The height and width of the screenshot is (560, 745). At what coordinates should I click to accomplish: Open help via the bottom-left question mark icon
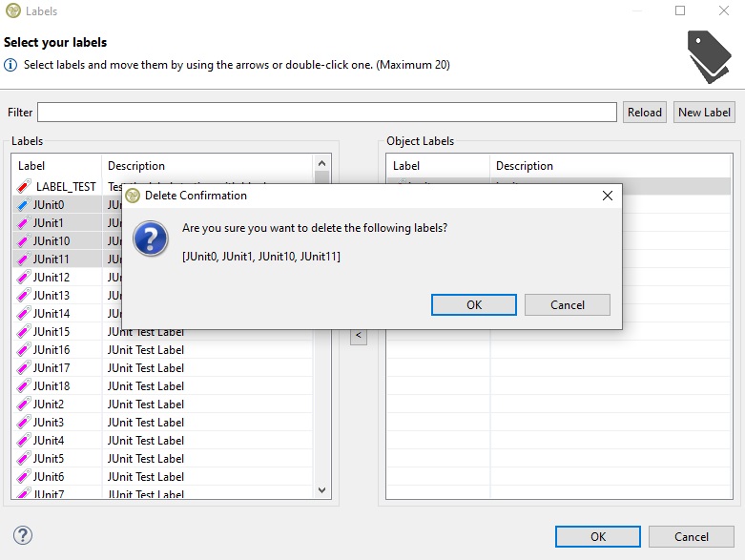pyautogui.click(x=23, y=535)
